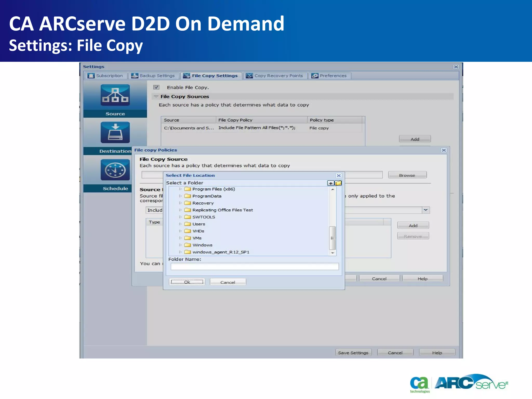The image size is (532, 399).
Task: Select the File Copy Settings tab
Action: [211, 76]
